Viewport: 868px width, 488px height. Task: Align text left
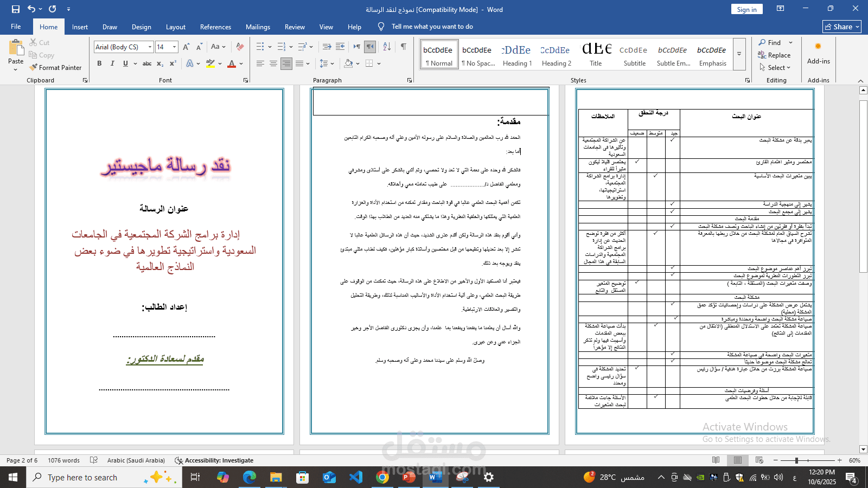click(x=260, y=63)
